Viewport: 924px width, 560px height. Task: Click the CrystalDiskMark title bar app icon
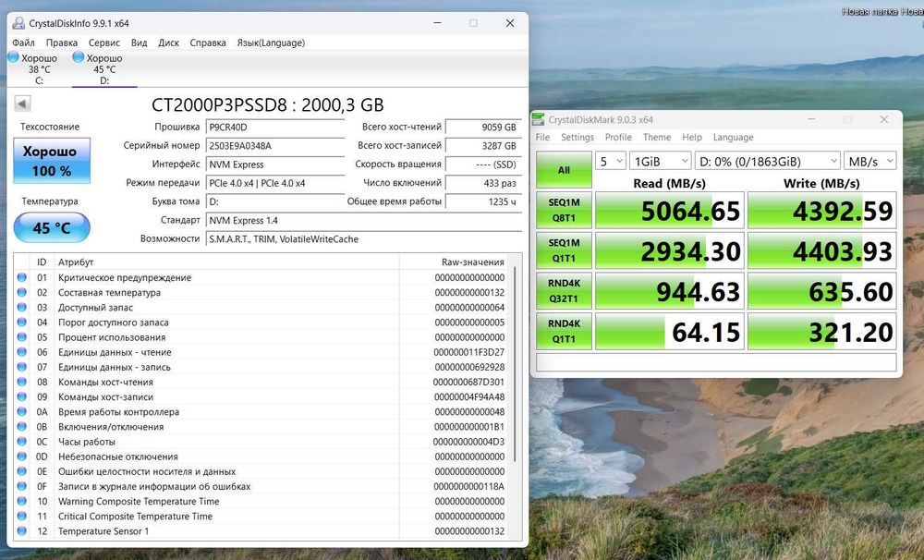click(538, 119)
